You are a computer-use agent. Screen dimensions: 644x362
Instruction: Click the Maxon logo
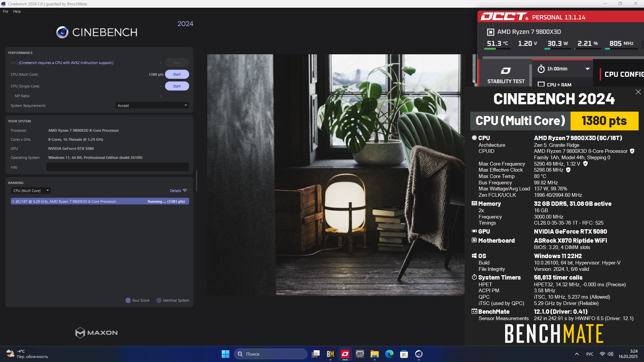point(97,333)
